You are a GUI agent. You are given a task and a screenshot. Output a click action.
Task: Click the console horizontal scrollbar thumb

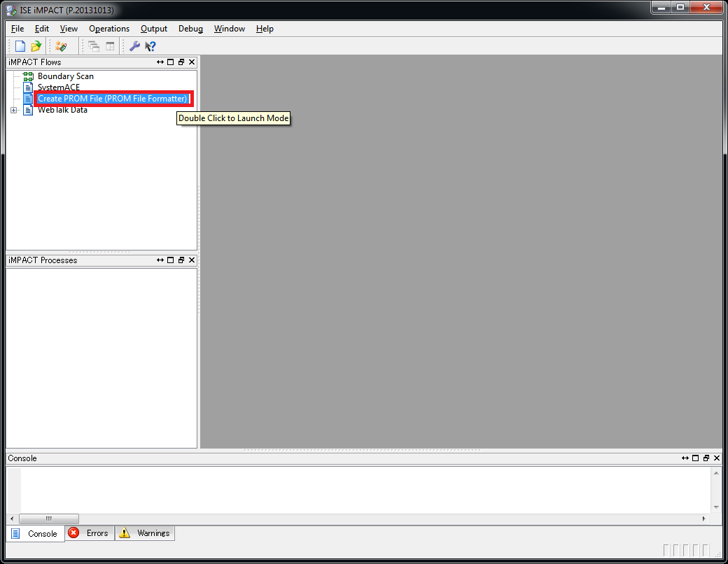coord(49,519)
